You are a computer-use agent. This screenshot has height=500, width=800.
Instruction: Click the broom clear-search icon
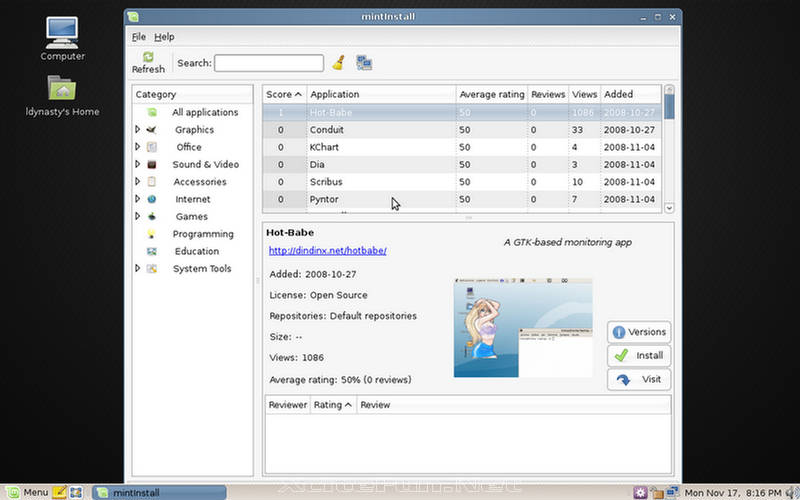[338, 63]
